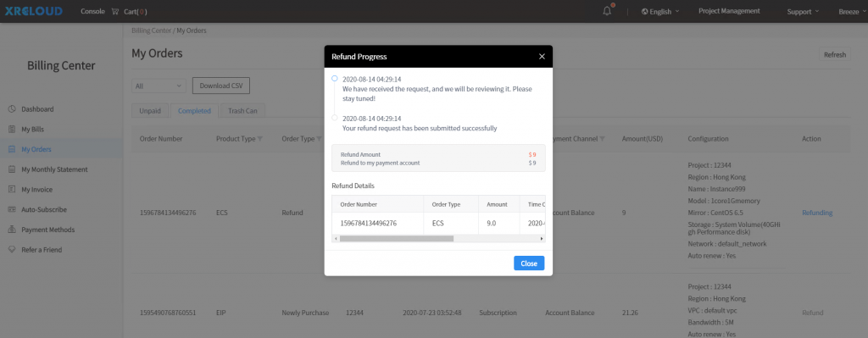Viewport: 868px width, 338px height.
Task: Click the Refund Details heading
Action: (x=354, y=186)
